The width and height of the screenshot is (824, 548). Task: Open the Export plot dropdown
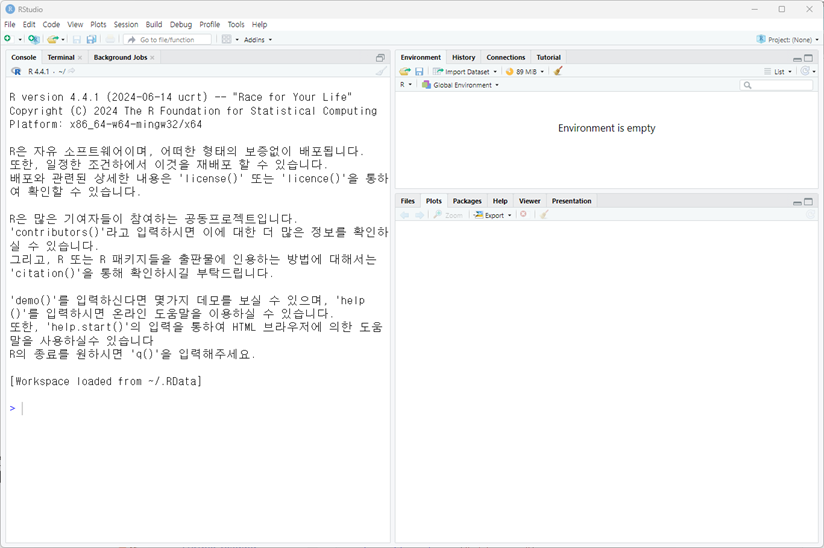click(x=492, y=215)
